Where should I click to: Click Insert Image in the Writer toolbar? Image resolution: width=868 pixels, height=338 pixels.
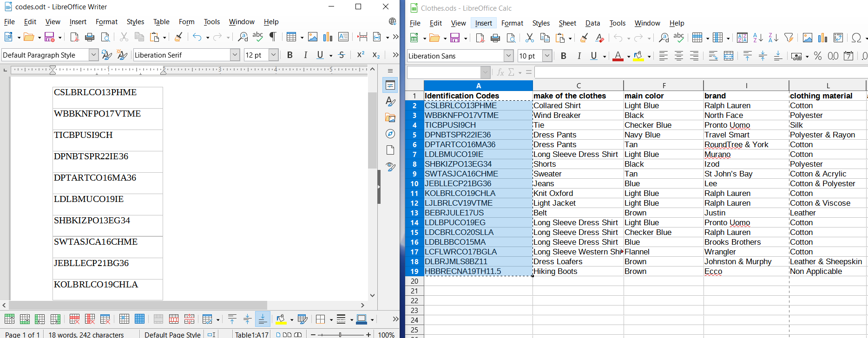pos(313,37)
